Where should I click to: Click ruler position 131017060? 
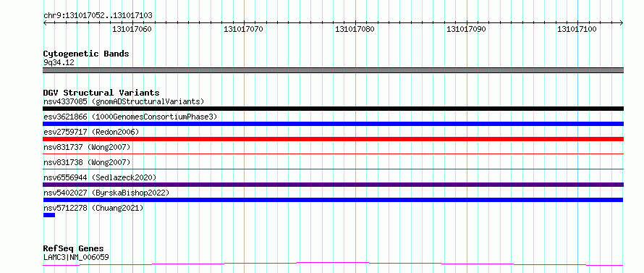click(132, 29)
